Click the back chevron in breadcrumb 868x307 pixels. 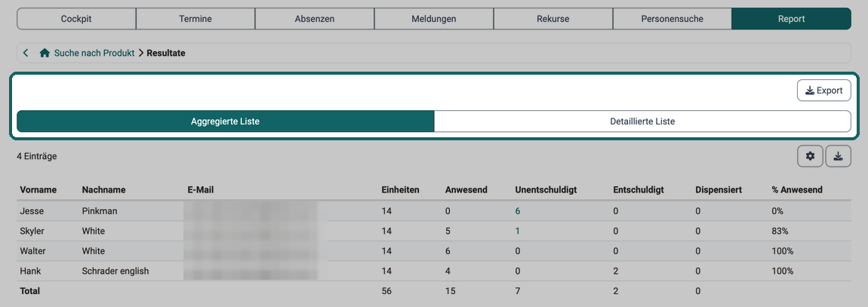point(26,53)
